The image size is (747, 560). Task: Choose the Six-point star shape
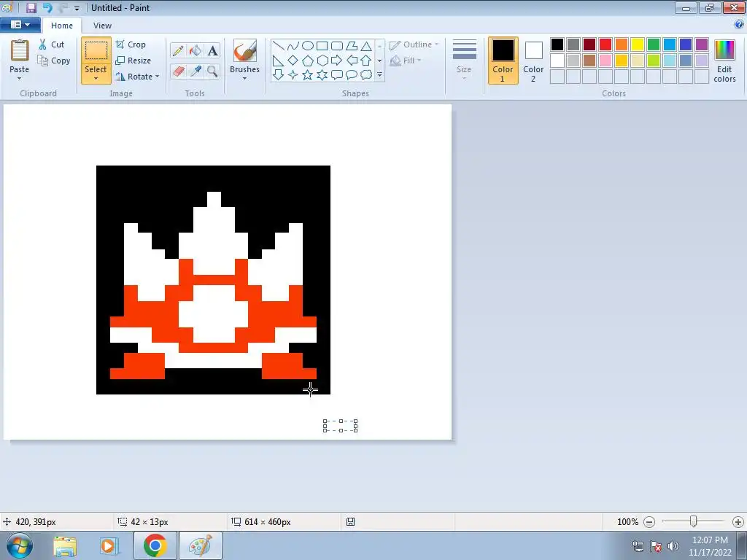click(x=322, y=75)
